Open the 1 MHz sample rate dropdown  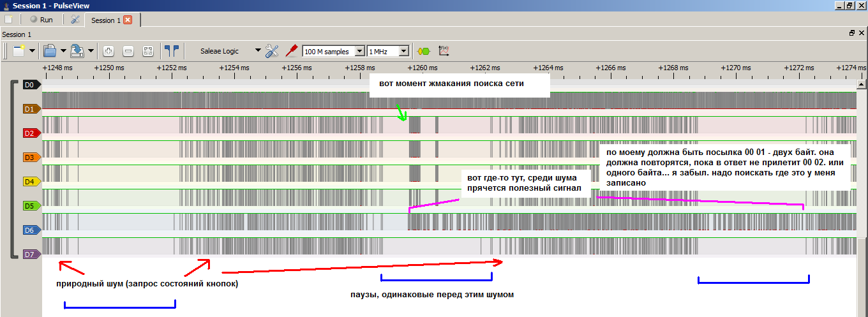403,51
